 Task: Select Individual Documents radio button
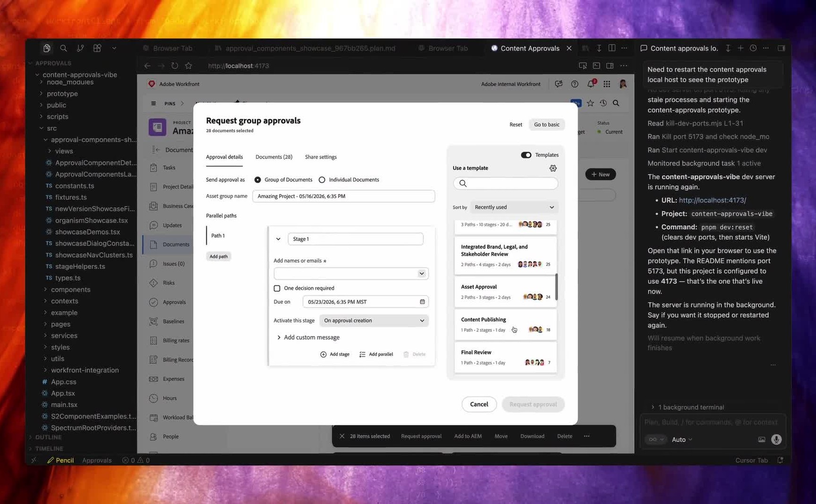pyautogui.click(x=322, y=180)
